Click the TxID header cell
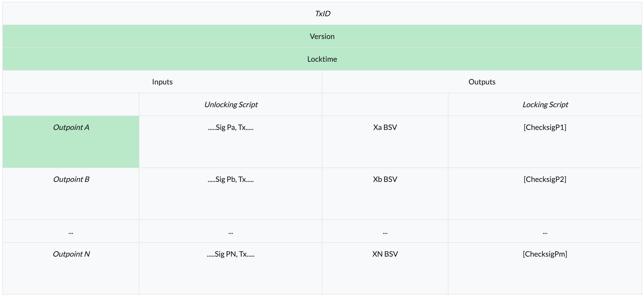The height and width of the screenshot is (297, 644). [322, 13]
